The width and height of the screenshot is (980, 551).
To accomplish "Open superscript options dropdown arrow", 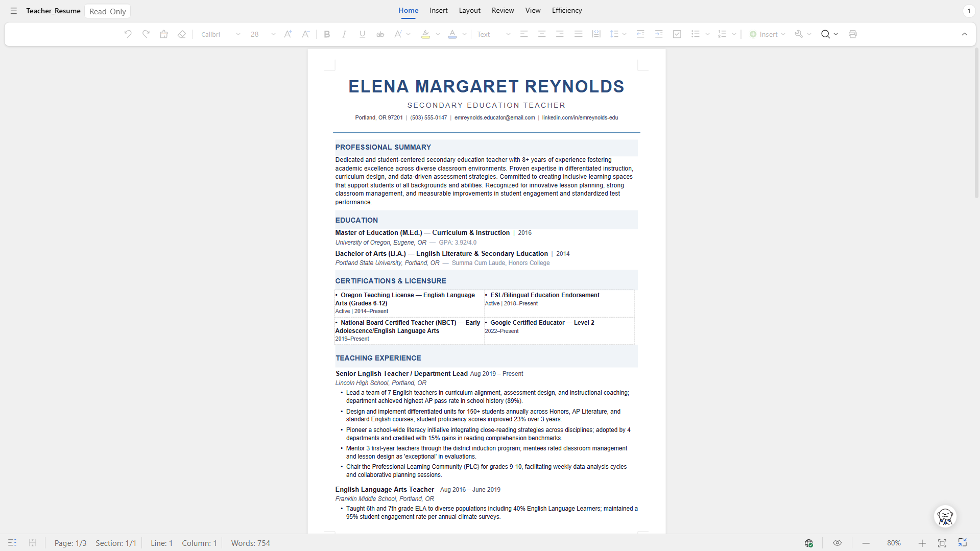I will [x=409, y=34].
